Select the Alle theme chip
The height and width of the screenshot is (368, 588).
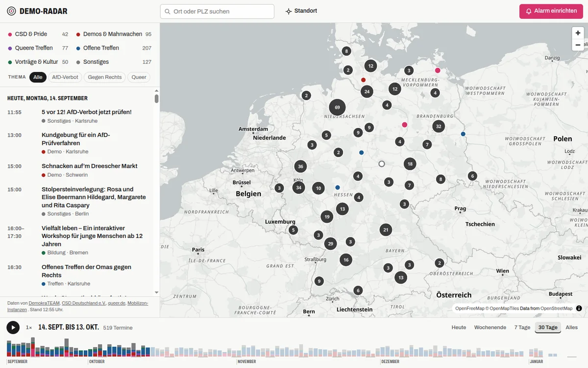[x=38, y=77]
